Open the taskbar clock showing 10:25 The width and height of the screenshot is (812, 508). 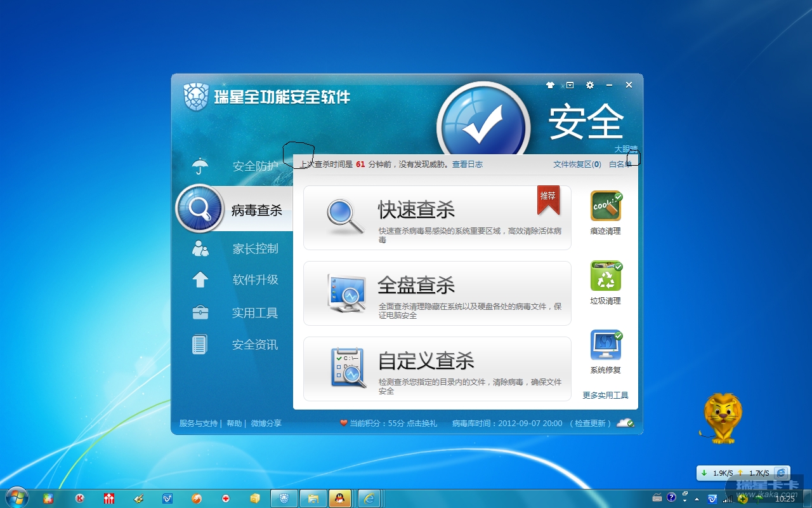pos(785,499)
